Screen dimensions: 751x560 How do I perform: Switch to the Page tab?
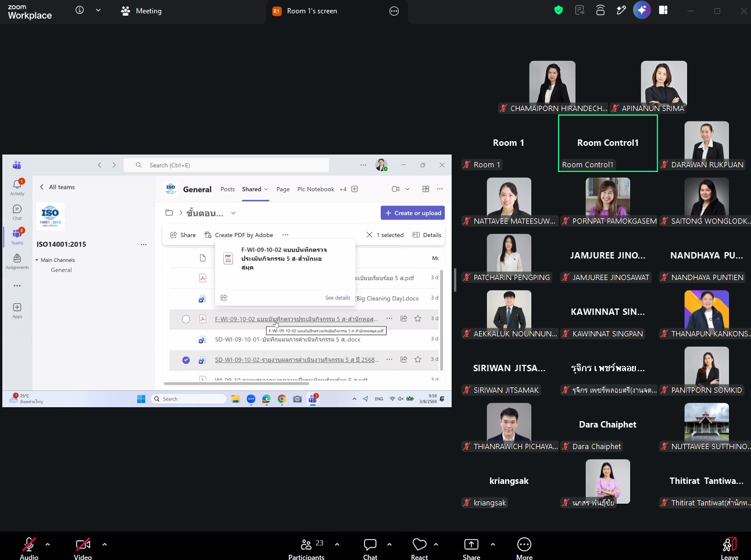click(x=283, y=189)
